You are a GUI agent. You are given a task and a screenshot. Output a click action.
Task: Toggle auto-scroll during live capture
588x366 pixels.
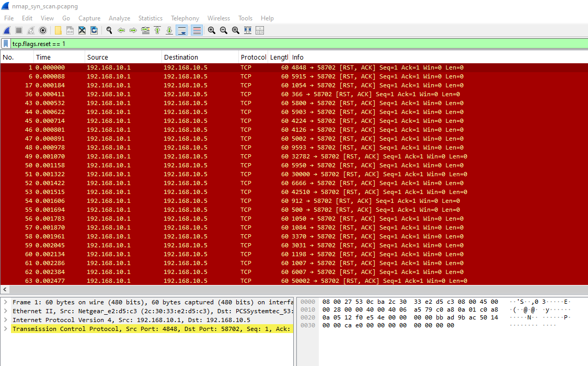click(181, 30)
